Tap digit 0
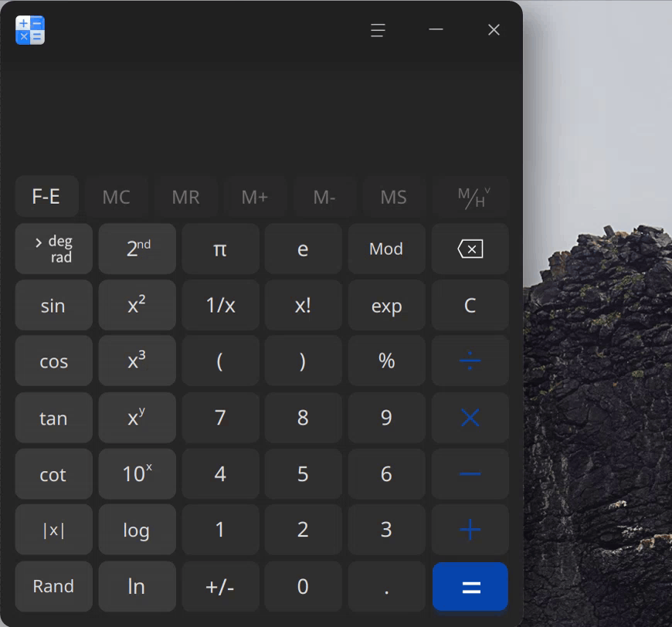 point(303,586)
